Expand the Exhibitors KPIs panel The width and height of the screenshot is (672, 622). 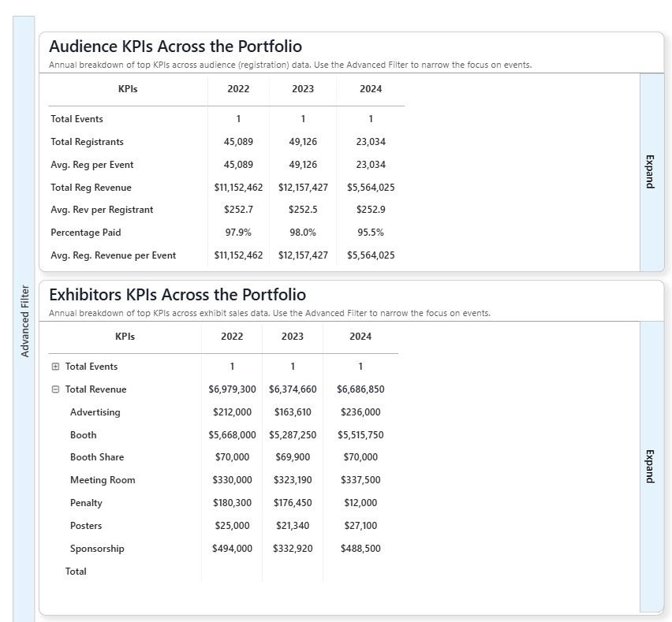[x=651, y=467]
